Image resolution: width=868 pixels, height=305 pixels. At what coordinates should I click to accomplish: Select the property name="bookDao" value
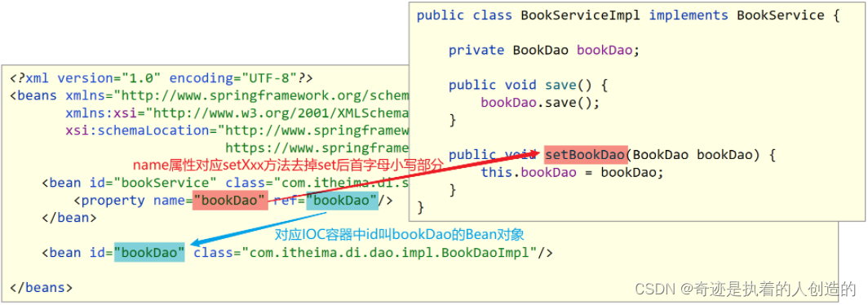point(230,201)
